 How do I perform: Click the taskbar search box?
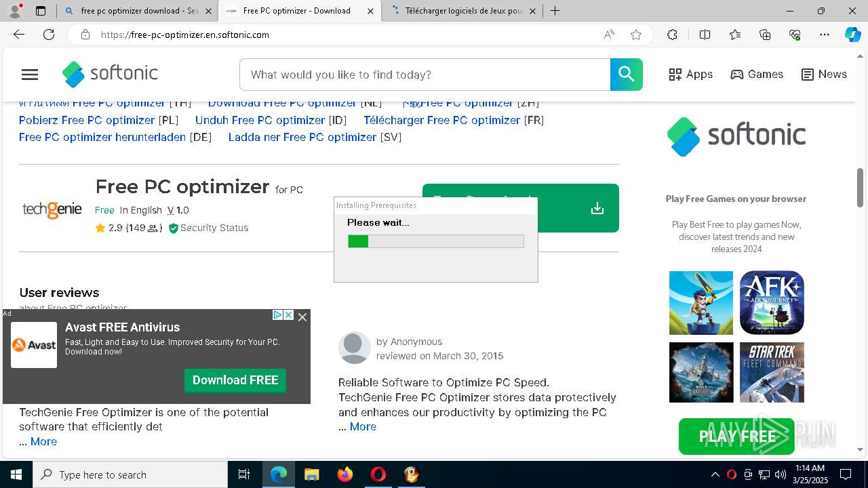130,474
